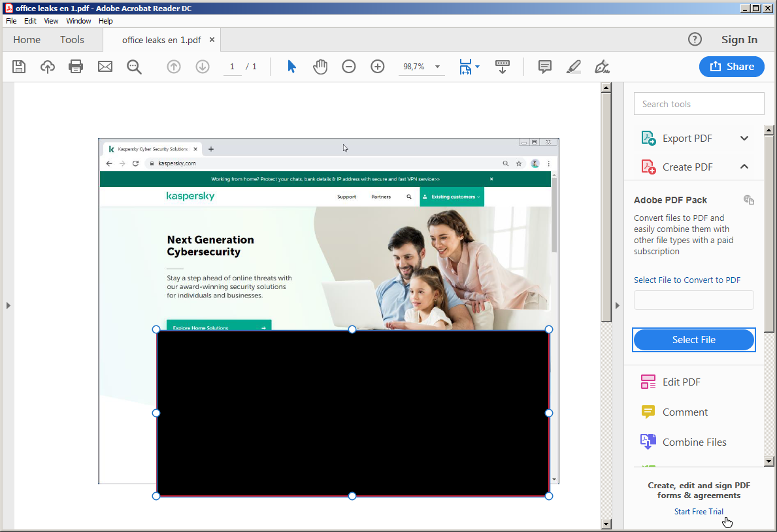The width and height of the screenshot is (777, 532).
Task: Click Select File to Convert to PDF link
Action: [x=687, y=280]
